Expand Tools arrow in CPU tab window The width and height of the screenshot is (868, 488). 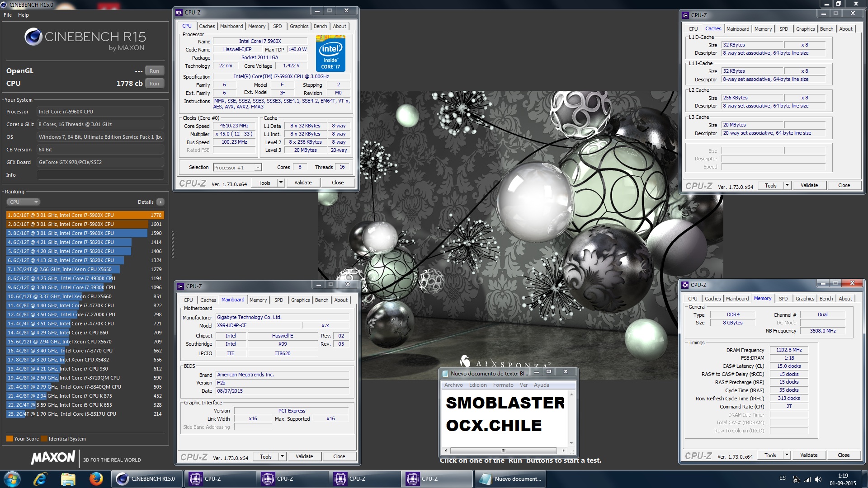point(281,183)
